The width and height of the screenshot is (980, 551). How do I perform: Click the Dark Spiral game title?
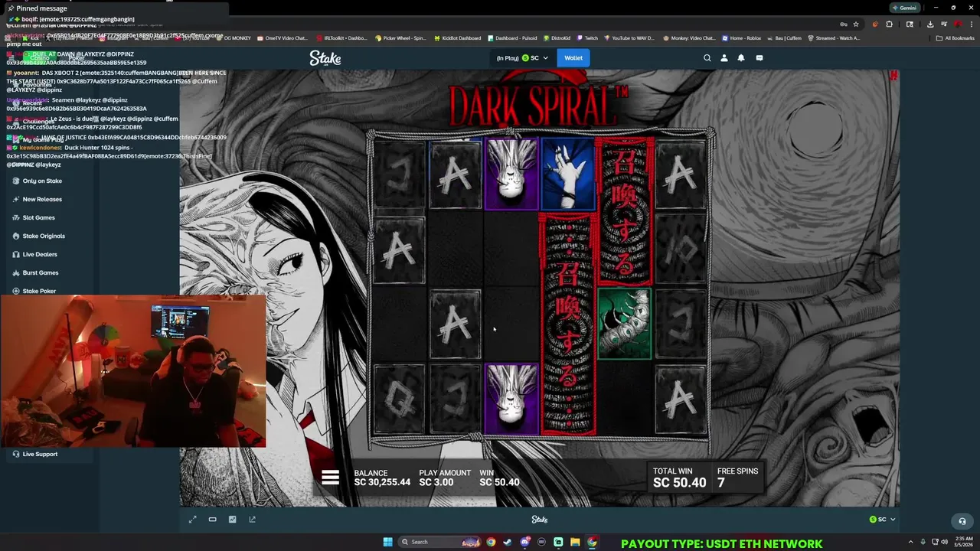(538, 104)
